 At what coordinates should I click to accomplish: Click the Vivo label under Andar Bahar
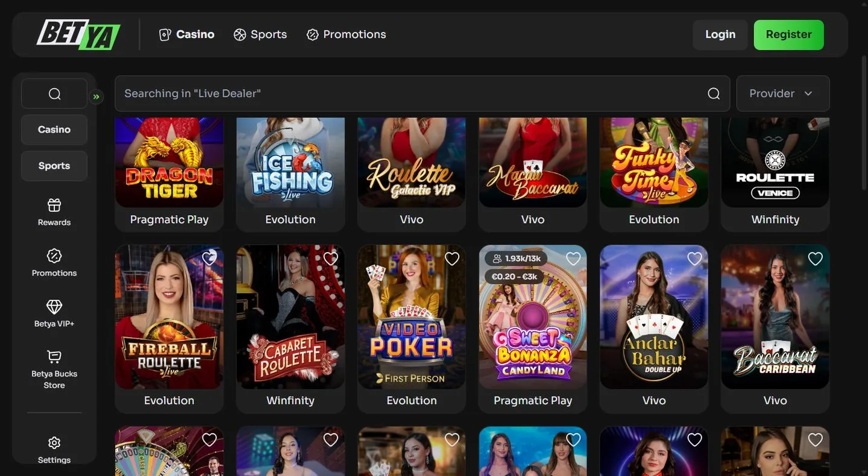[x=654, y=400]
